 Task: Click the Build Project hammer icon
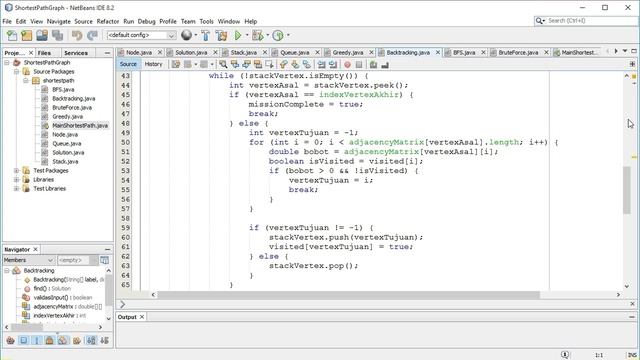205,36
